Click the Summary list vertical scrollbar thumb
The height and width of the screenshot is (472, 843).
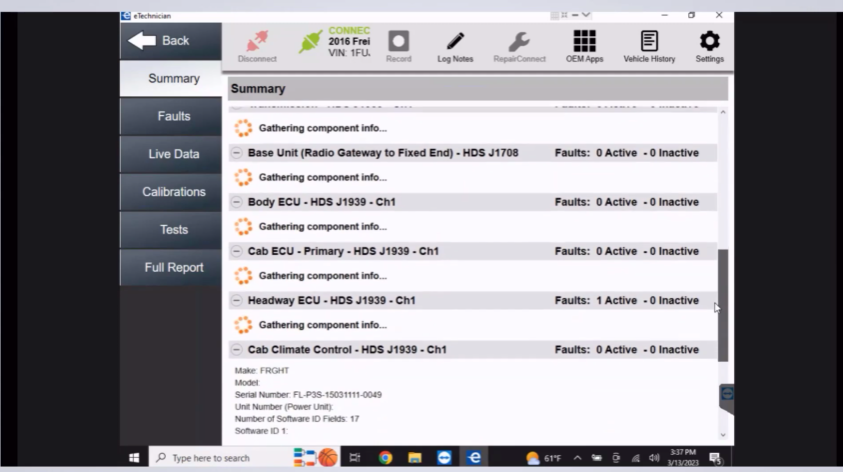[723, 305]
